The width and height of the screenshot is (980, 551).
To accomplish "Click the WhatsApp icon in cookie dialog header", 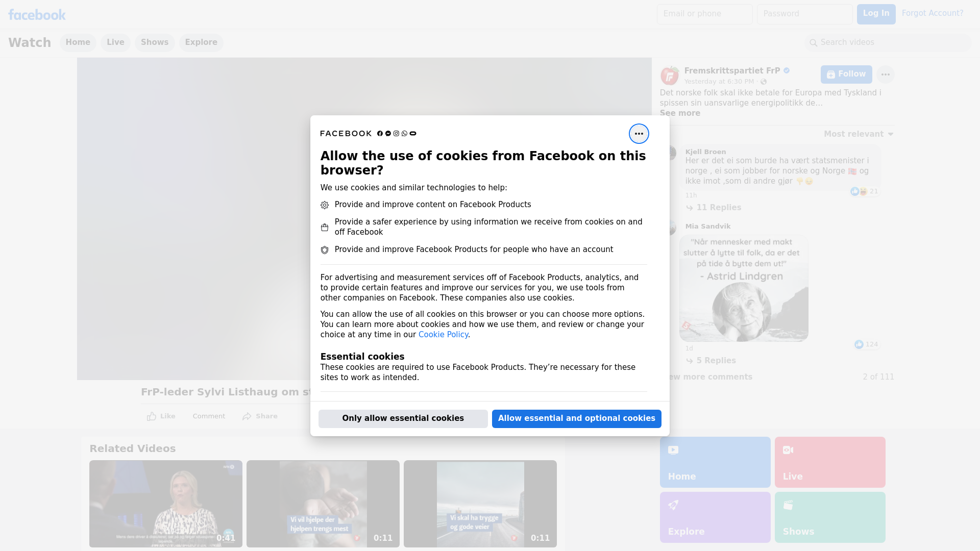I will (x=404, y=134).
